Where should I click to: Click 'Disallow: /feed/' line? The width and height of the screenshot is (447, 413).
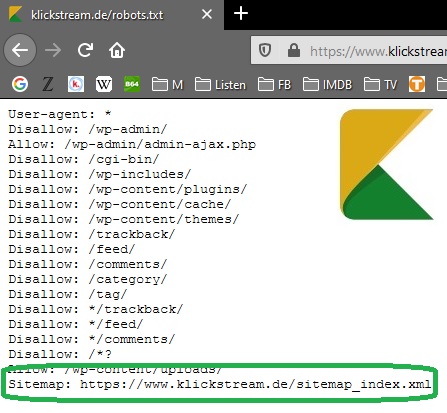click(x=72, y=249)
